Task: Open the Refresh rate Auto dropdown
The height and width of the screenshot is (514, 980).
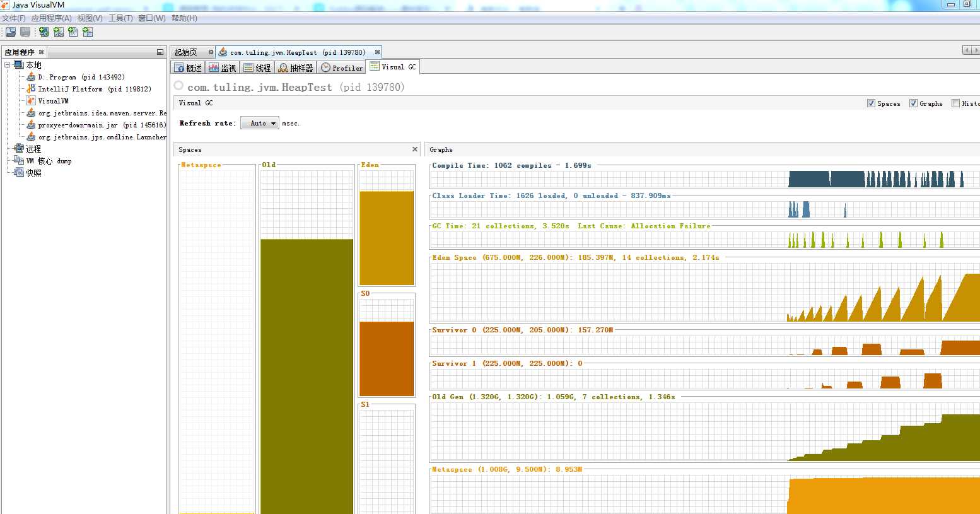Action: coord(259,123)
